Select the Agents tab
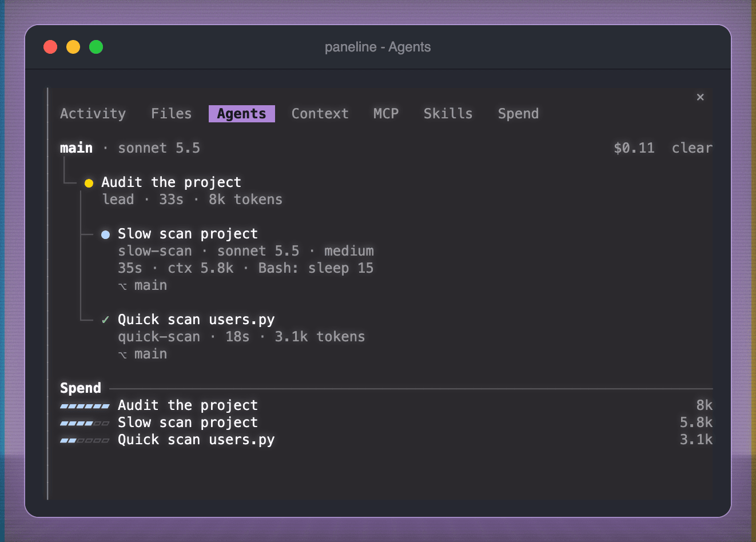 [x=242, y=114]
